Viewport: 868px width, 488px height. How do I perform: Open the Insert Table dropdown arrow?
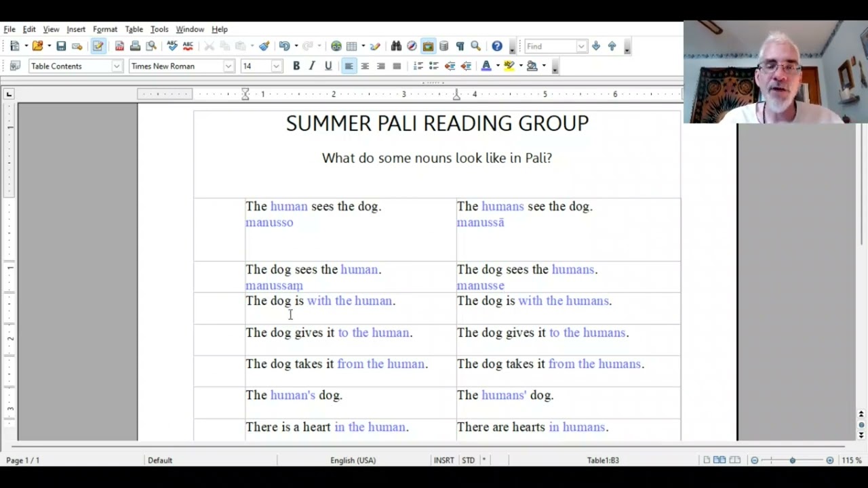pyautogui.click(x=363, y=46)
